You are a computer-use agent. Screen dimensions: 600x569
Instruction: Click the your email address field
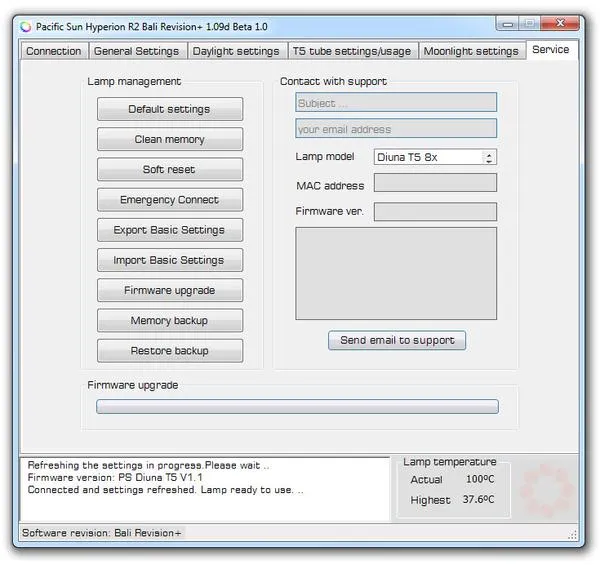coord(396,129)
